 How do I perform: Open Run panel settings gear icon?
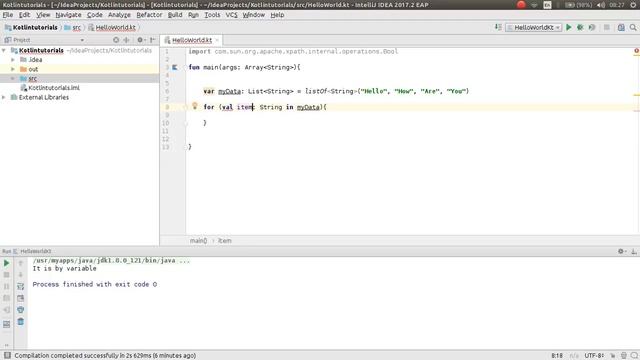pyautogui.click(x=621, y=251)
